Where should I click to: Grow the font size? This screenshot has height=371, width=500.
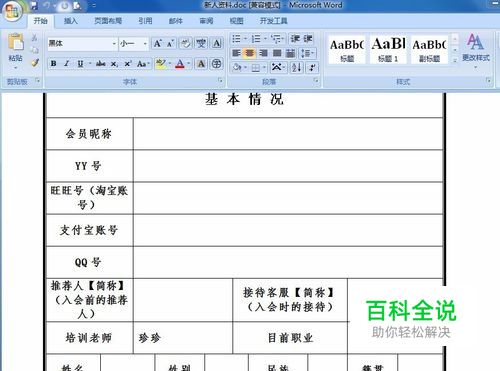(157, 43)
